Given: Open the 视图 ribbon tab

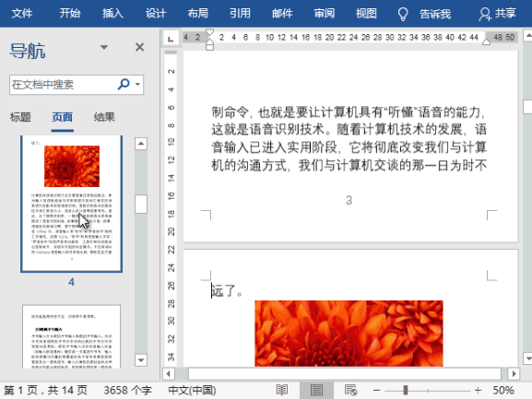Looking at the screenshot, I should click(x=366, y=14).
